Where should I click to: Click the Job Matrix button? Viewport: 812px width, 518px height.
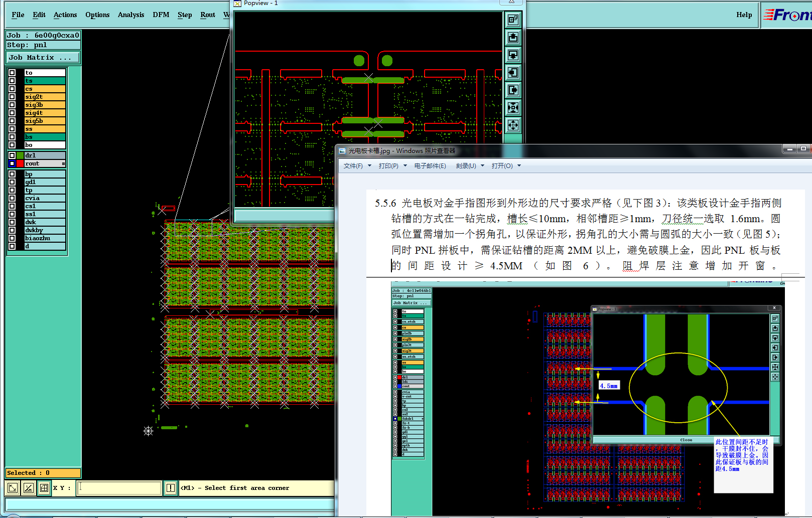pos(43,58)
